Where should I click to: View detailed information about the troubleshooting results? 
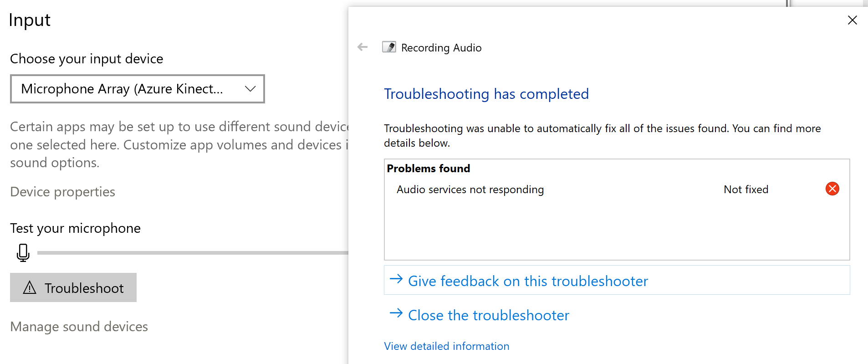coord(446,346)
